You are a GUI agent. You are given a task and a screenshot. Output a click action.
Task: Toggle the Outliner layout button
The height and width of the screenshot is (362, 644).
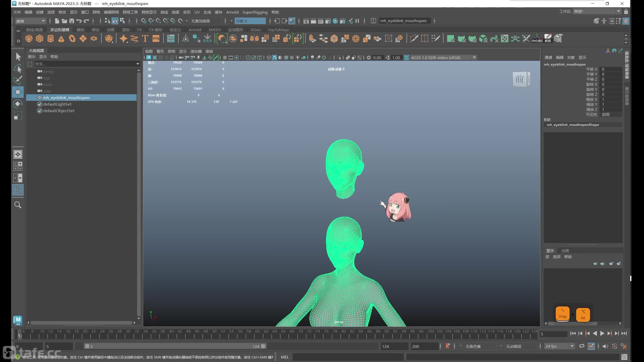coord(18,190)
